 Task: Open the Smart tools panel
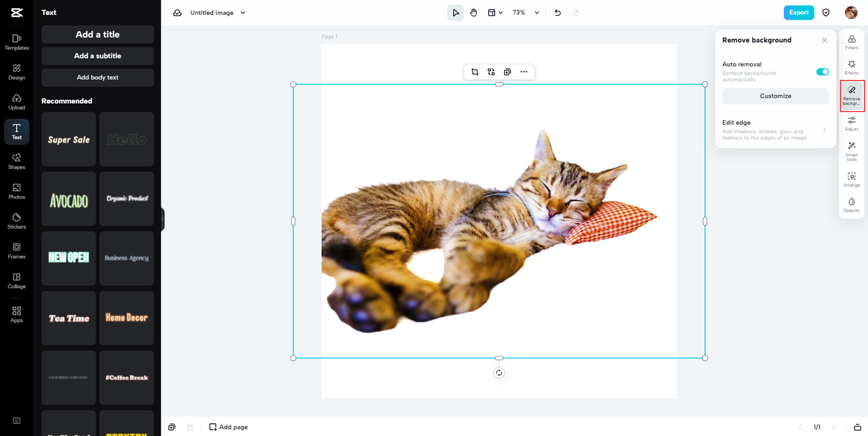(852, 151)
